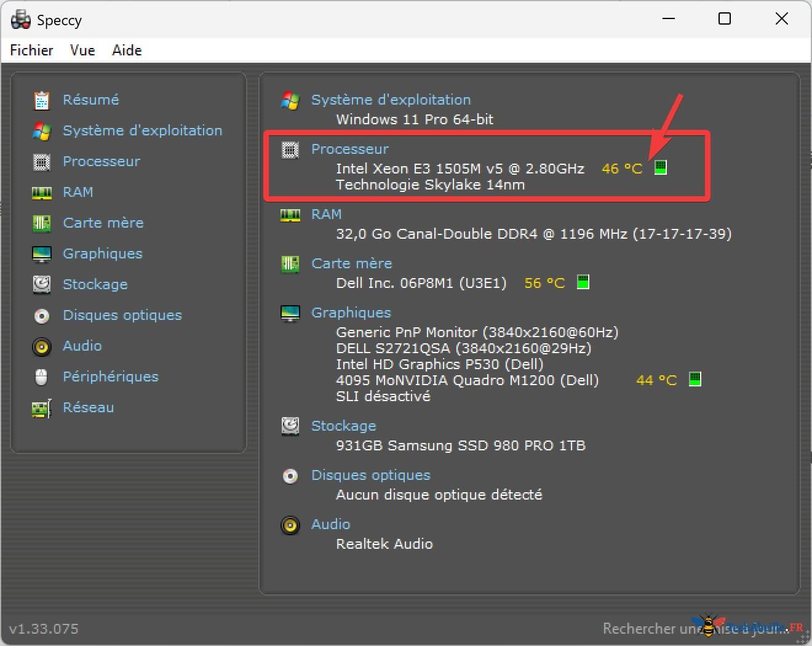Click the Stockage disk icon in summary
Screen dimensions: 812x646
tap(290, 426)
